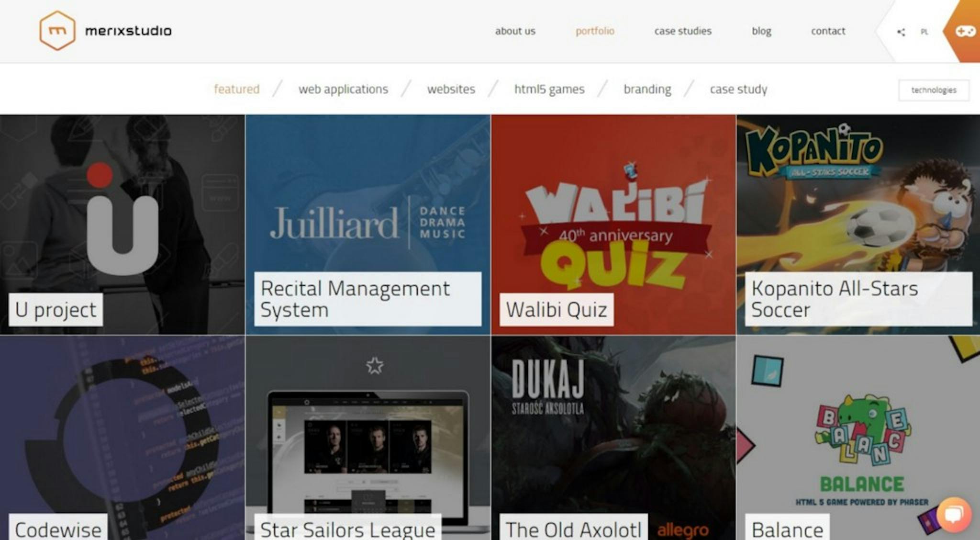
Task: Expand the technologies filter box
Action: tap(934, 90)
